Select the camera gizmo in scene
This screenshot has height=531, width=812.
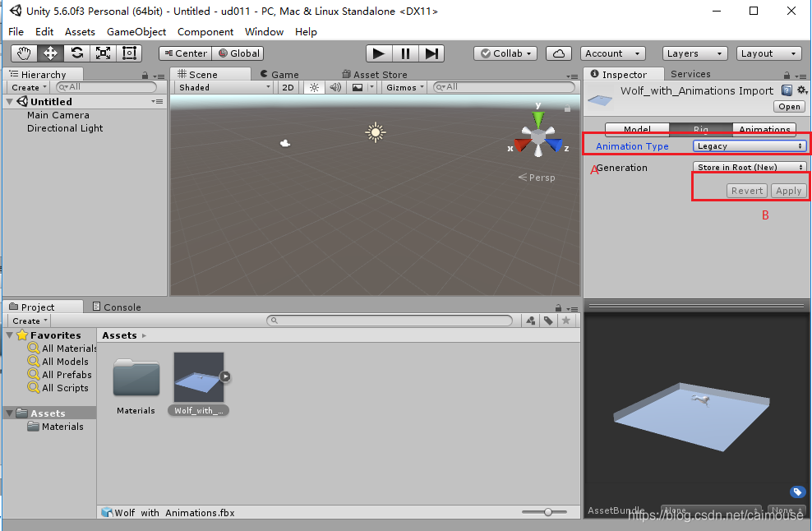(285, 143)
